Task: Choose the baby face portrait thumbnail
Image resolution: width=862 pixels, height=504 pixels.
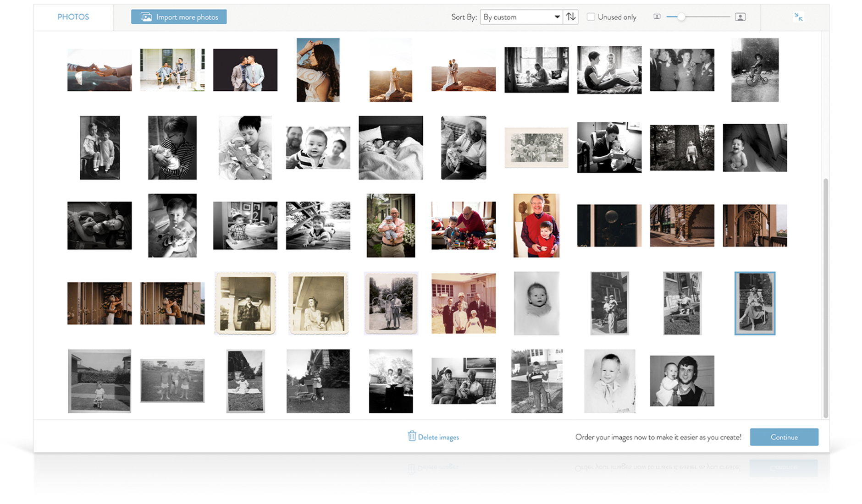Action: pos(536,303)
